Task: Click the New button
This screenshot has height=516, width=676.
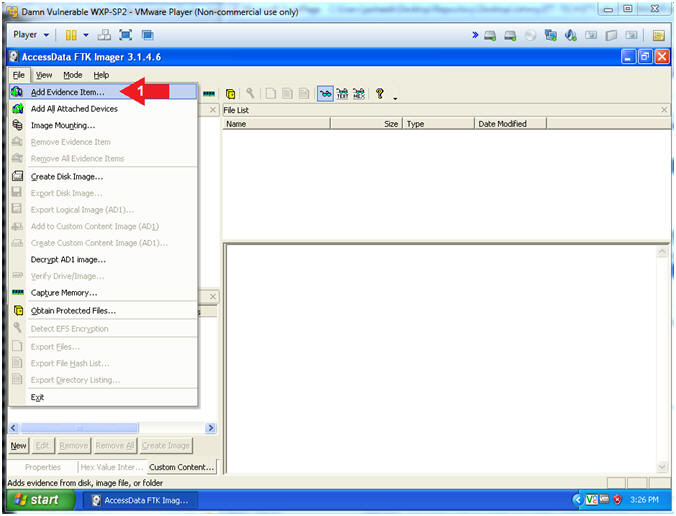Action: pos(19,446)
